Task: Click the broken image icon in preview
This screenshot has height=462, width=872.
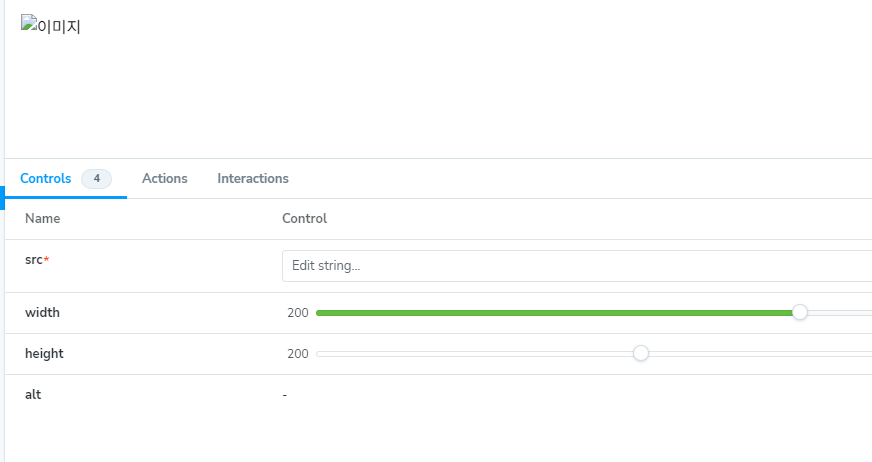Action: click(29, 23)
